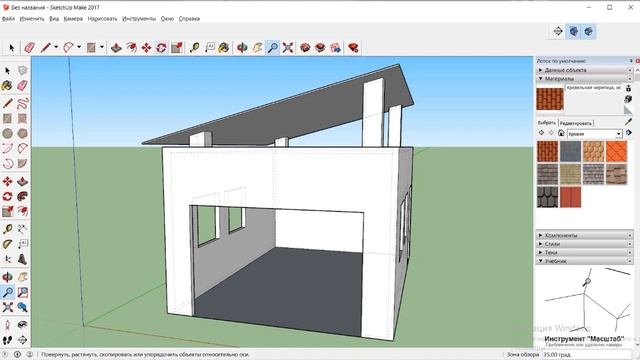Open the materials Details arrow button
The image size is (640, 360).
(629, 133)
